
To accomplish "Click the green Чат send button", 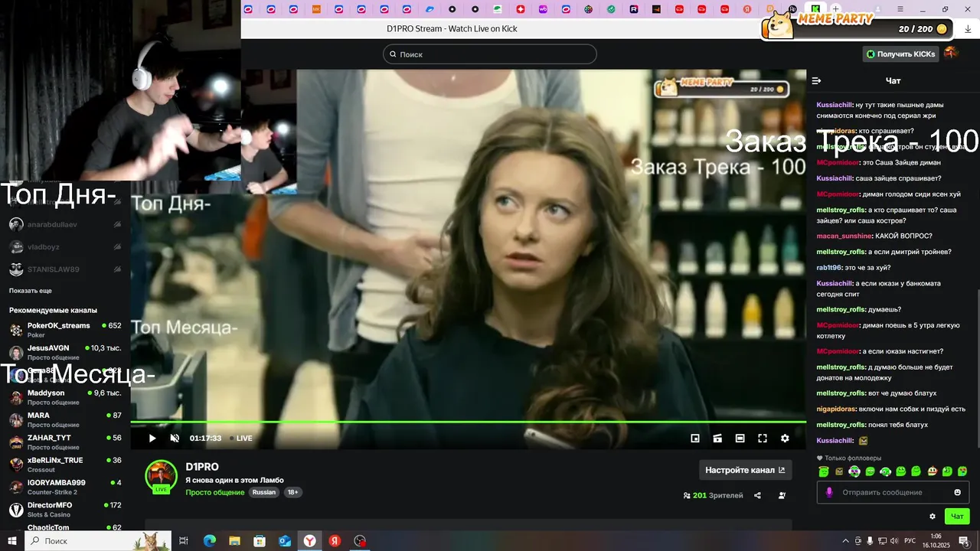I will pyautogui.click(x=957, y=517).
